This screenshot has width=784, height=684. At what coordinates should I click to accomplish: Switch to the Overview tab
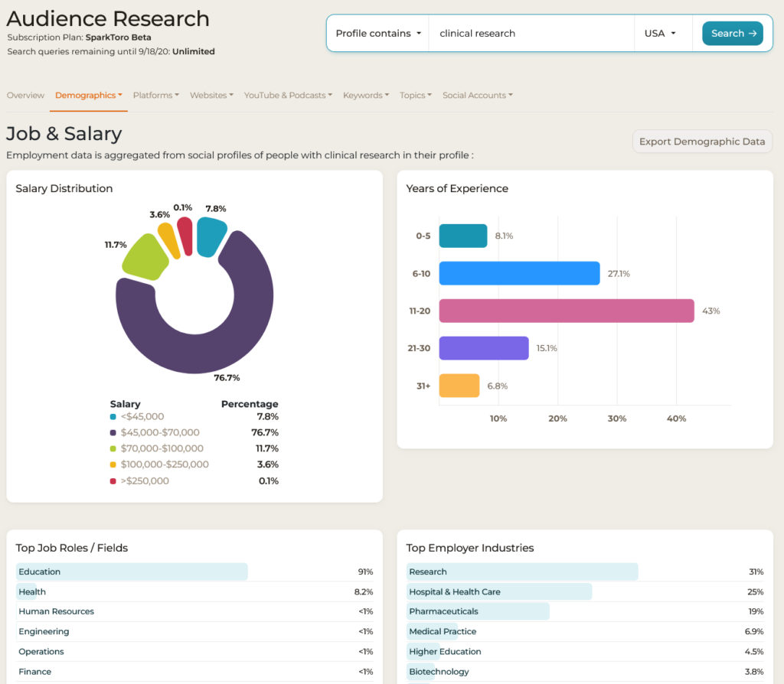pyautogui.click(x=25, y=96)
